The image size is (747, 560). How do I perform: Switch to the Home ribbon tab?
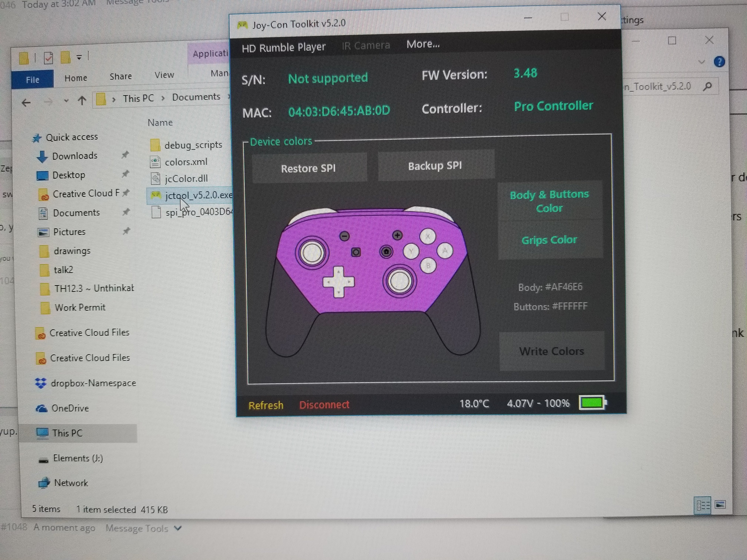(76, 78)
